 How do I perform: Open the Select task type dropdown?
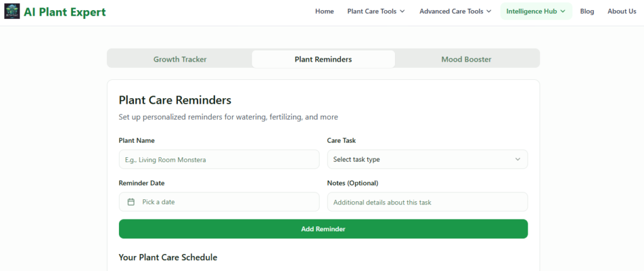coord(427,160)
